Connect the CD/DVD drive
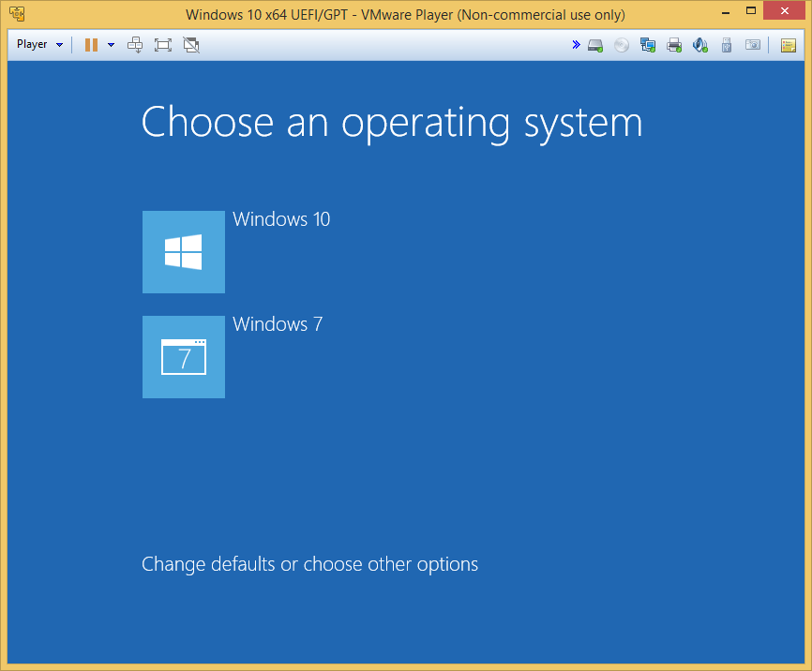Image resolution: width=812 pixels, height=671 pixels. click(622, 44)
